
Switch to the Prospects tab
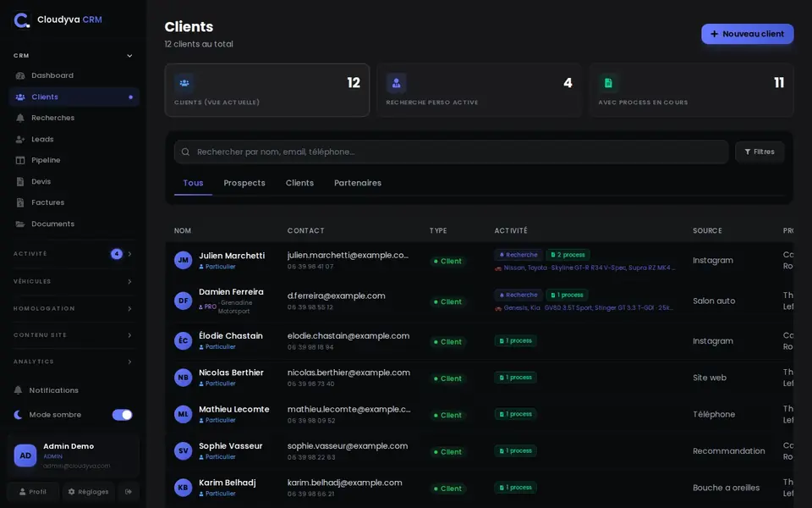[244, 183]
